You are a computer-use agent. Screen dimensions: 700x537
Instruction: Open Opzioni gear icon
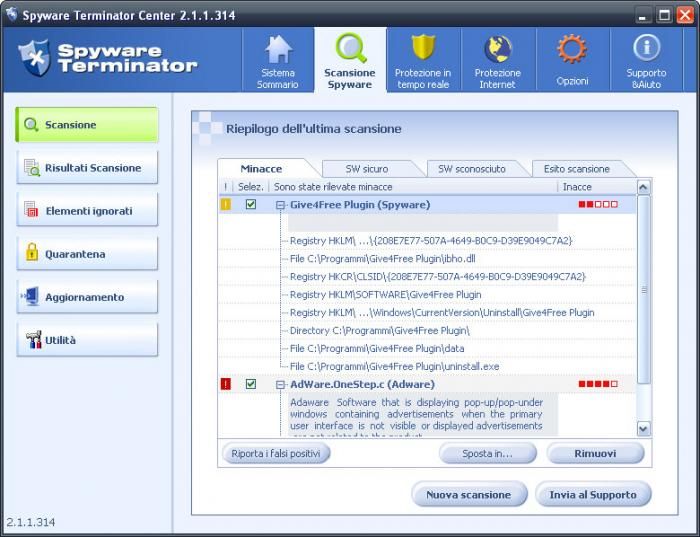[572, 50]
